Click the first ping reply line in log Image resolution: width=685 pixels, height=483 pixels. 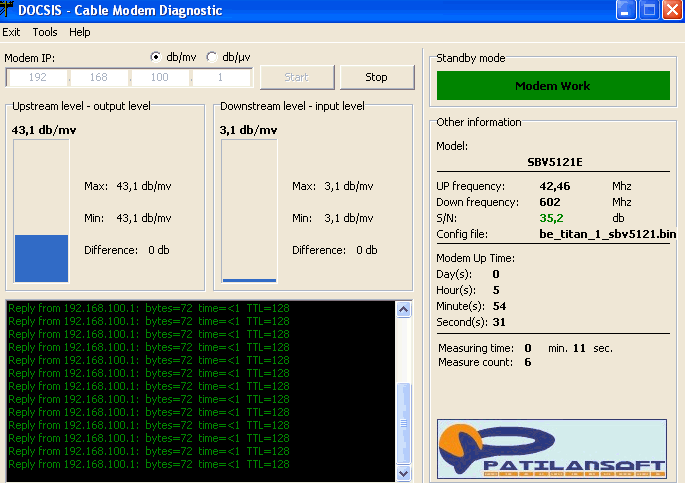[149, 308]
